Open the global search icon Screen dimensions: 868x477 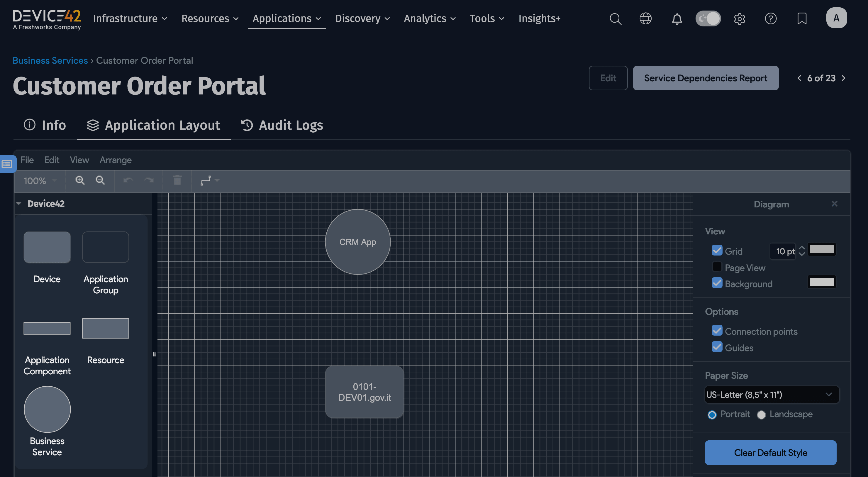click(x=615, y=18)
